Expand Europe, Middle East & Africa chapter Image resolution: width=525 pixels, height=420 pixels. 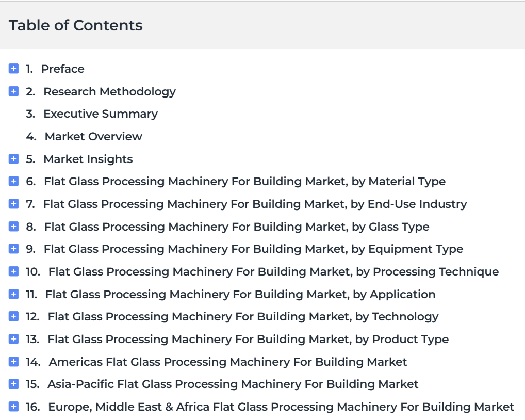[13, 407]
